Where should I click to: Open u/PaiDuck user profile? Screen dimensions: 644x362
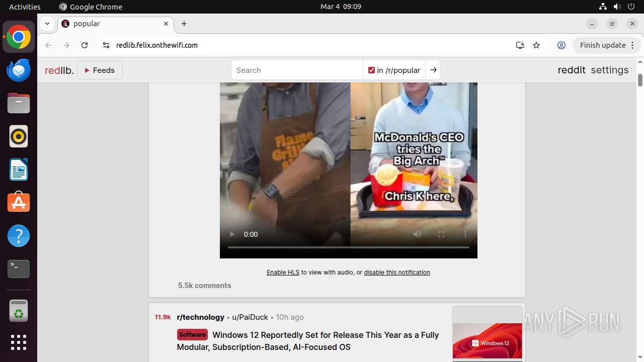250,317
